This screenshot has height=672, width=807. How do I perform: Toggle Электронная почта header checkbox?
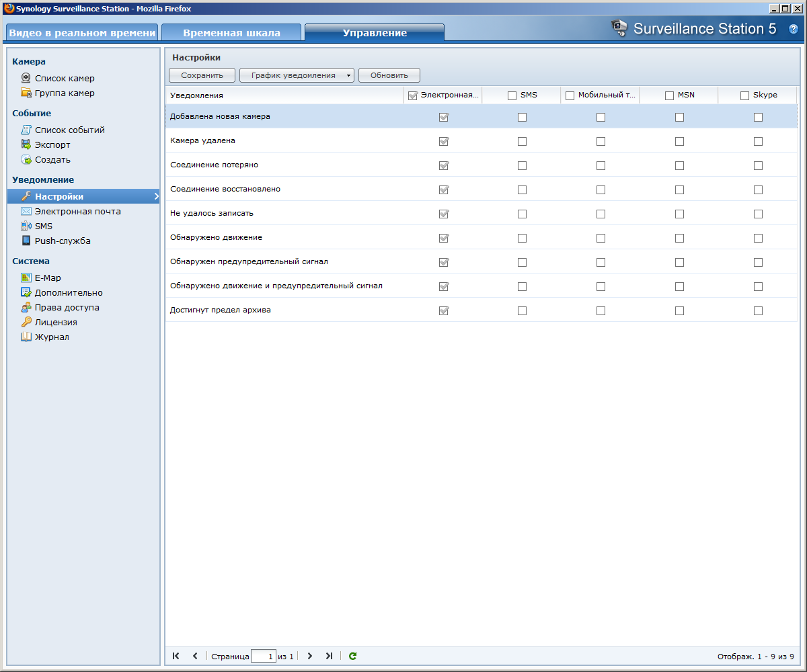click(x=413, y=95)
